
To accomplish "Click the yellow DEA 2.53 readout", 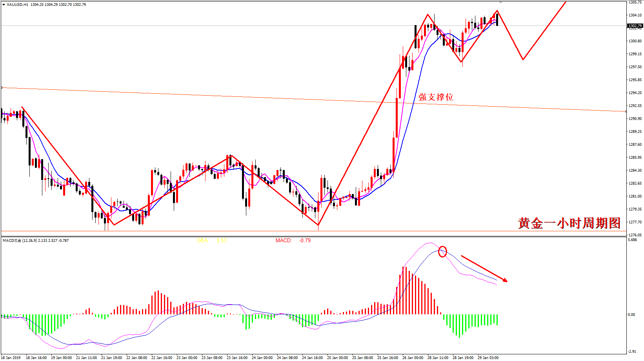I will (212, 241).
